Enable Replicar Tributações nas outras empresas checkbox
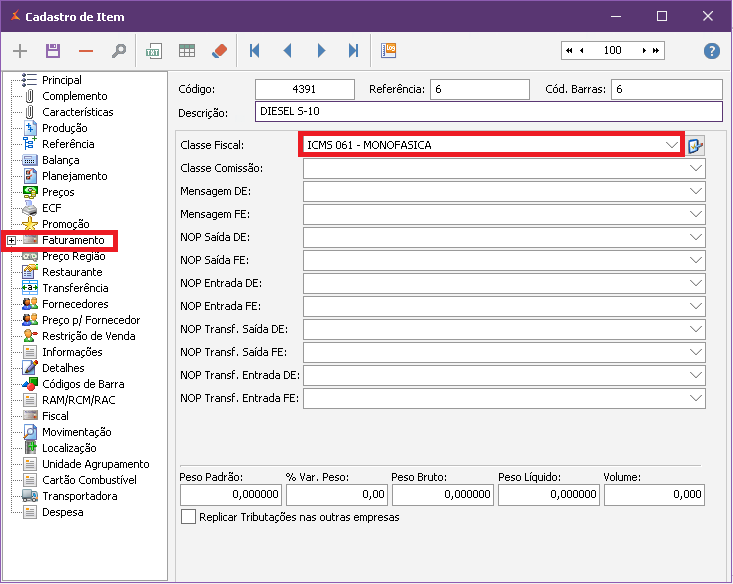Image resolution: width=733 pixels, height=584 pixels. coord(188,517)
